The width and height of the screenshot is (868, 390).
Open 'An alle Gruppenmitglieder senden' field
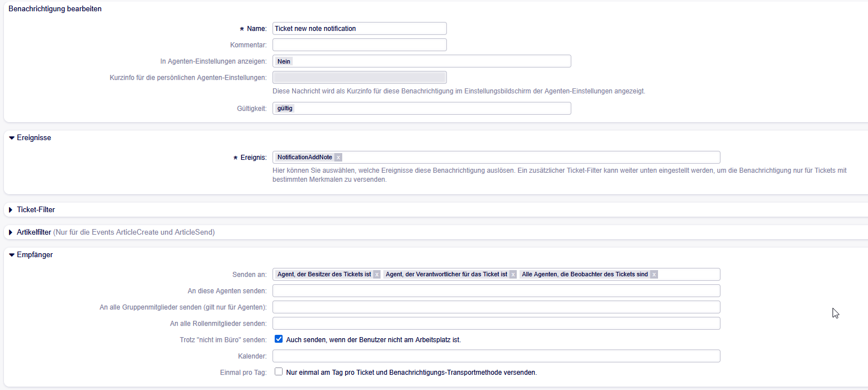point(496,307)
